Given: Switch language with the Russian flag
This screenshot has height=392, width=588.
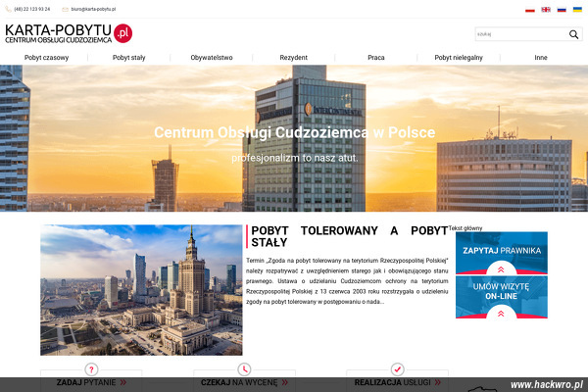Looking at the screenshot, I should [562, 10].
